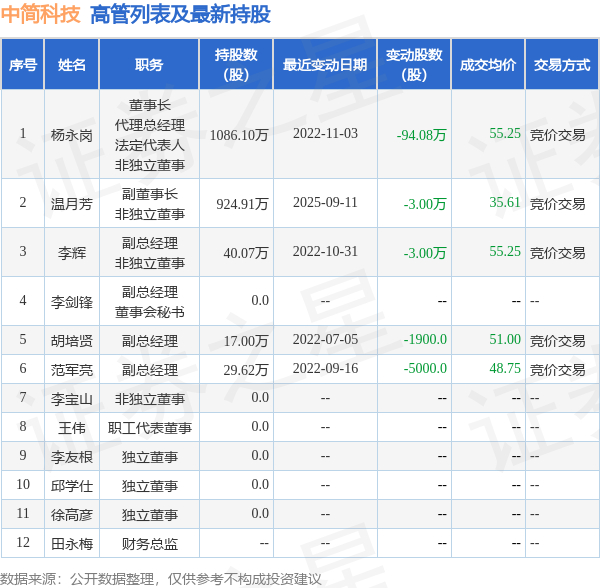Click the name 范军亮
The image size is (600, 588).
(72, 370)
